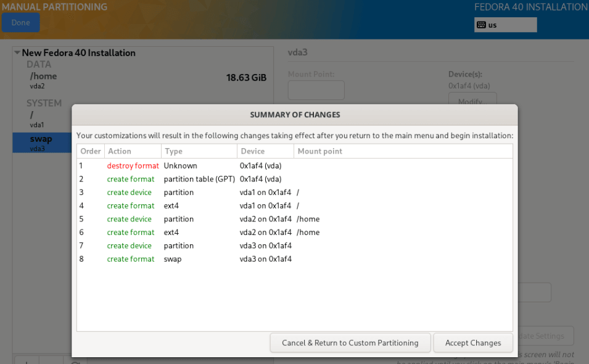Click the Device column header
Image resolution: width=589 pixels, height=364 pixels.
[x=265, y=151]
